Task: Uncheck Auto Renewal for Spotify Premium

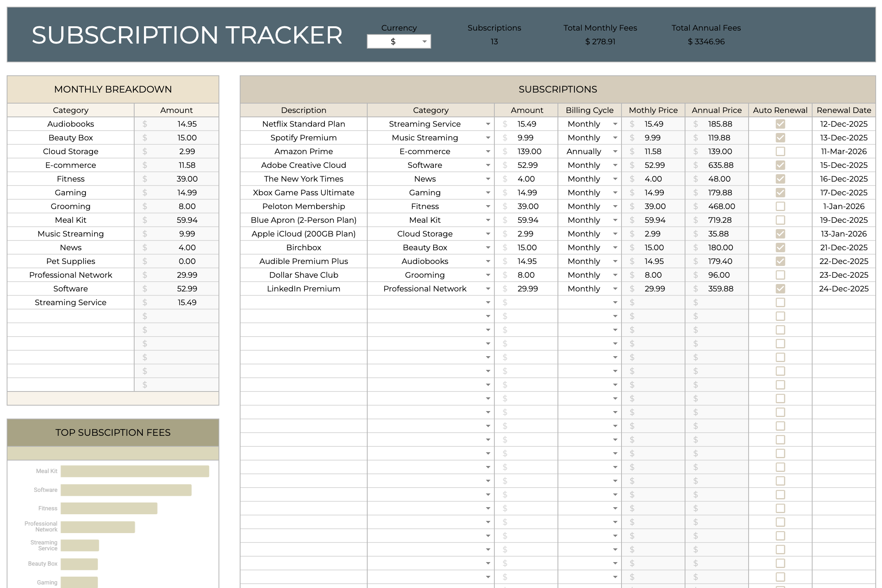Action: pos(780,138)
